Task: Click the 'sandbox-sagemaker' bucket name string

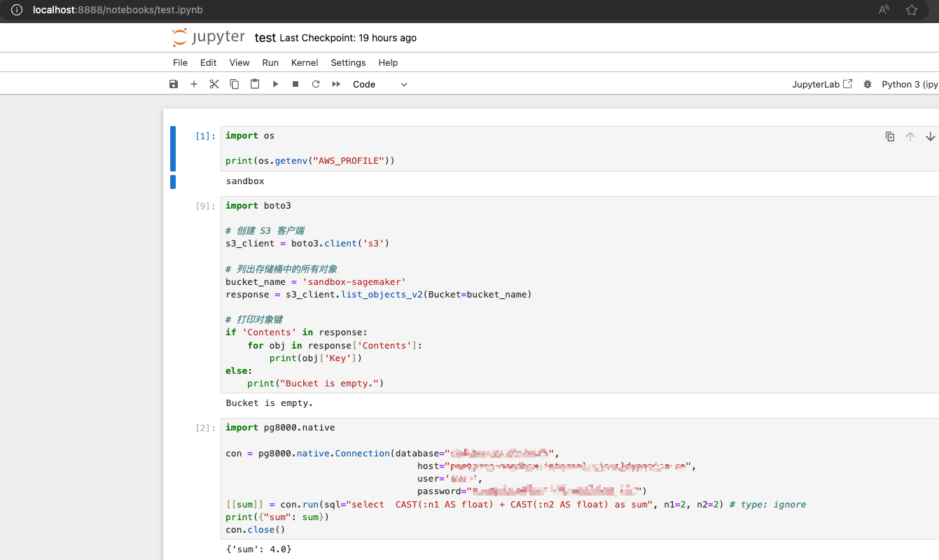Action: pyautogui.click(x=354, y=281)
